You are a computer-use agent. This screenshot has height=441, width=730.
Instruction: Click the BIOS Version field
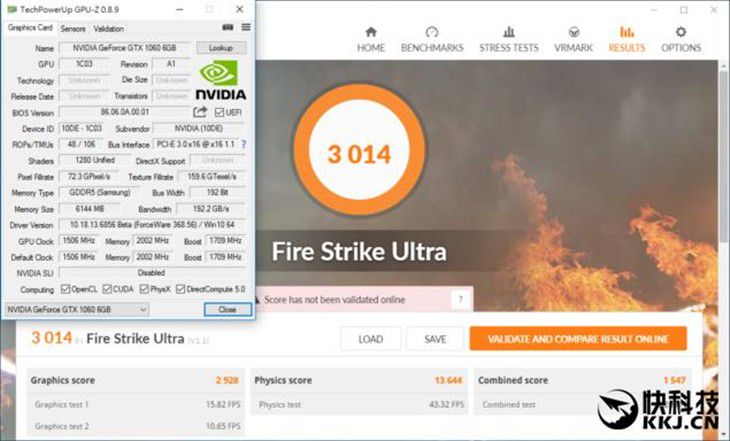[x=125, y=112]
